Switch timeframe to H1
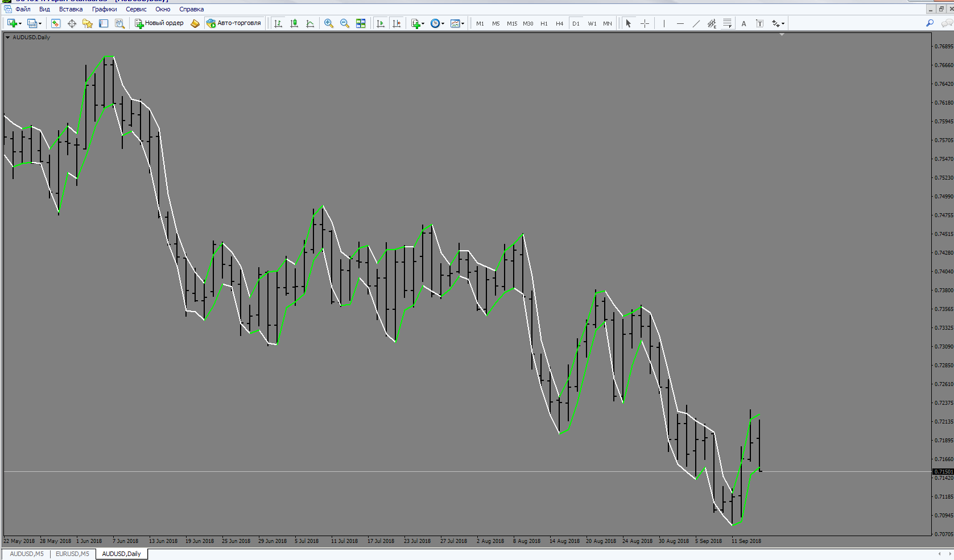This screenshot has width=954, height=560. coord(544,23)
